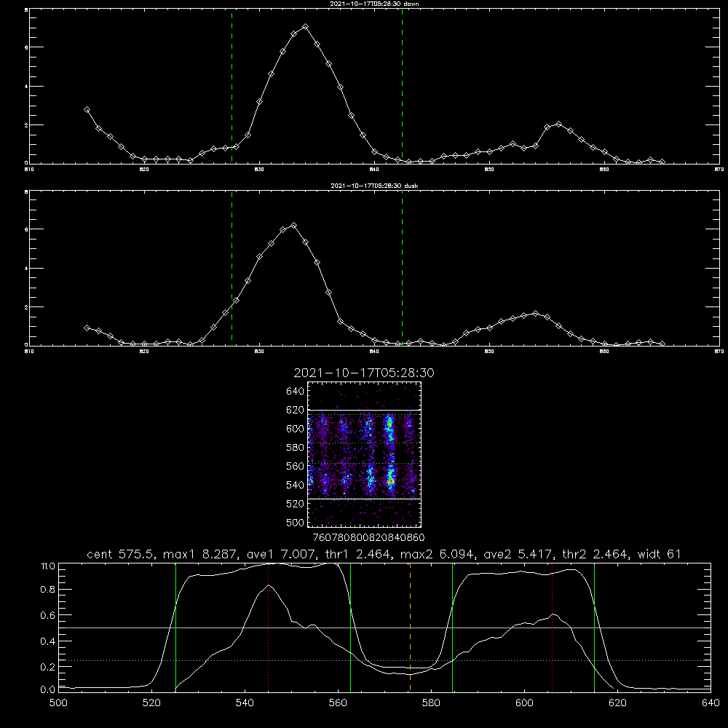Click the left green dashed line in dusk plot
728x728 pixels.
(x=232, y=268)
